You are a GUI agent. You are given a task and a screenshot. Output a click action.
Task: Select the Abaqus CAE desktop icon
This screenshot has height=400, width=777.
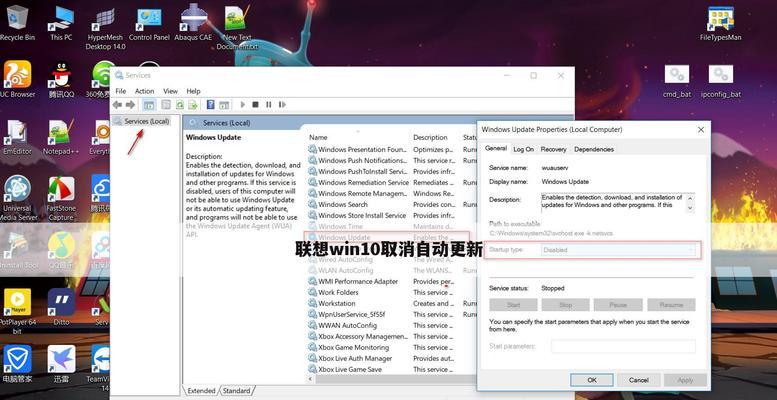[193, 23]
